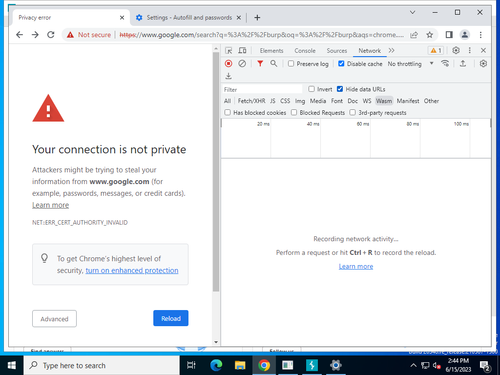This screenshot has width=500, height=375.
Task: Open Network panel settings gear
Action: pyautogui.click(x=483, y=63)
